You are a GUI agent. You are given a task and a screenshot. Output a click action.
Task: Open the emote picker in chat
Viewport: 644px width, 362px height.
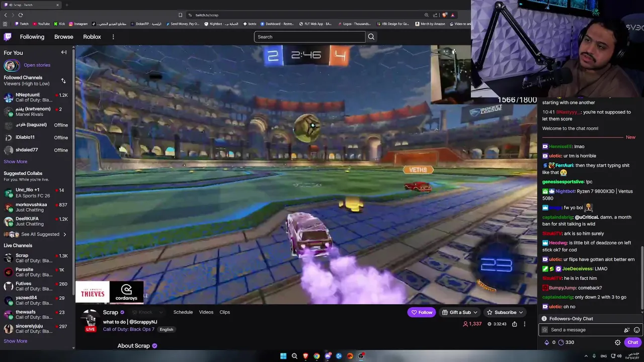coord(636,330)
